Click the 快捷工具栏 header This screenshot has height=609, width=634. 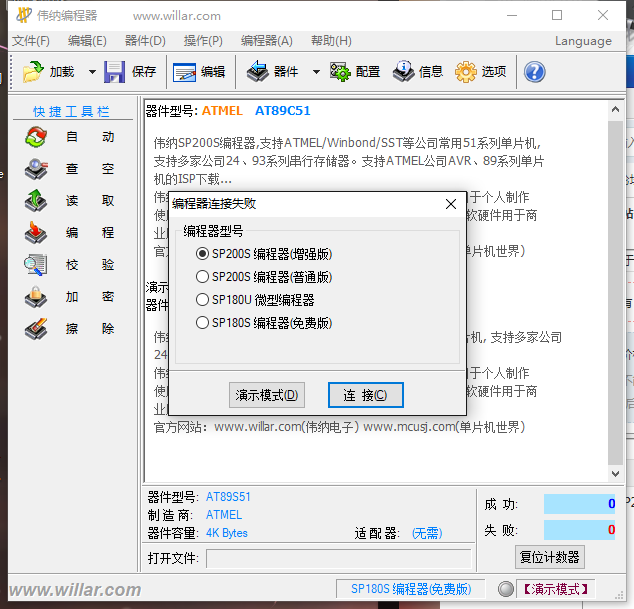click(71, 112)
